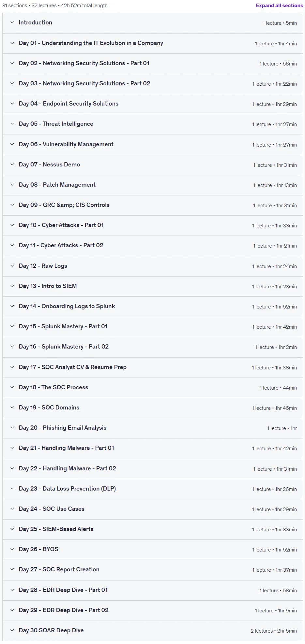
Task: Expand Day 20 Phishing Email Analysis chevron
Action: point(12,428)
